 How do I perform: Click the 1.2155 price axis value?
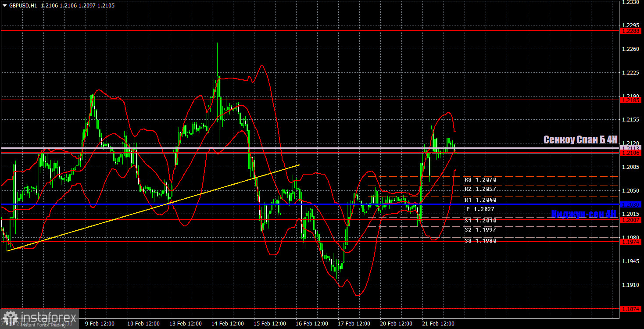[x=631, y=120]
